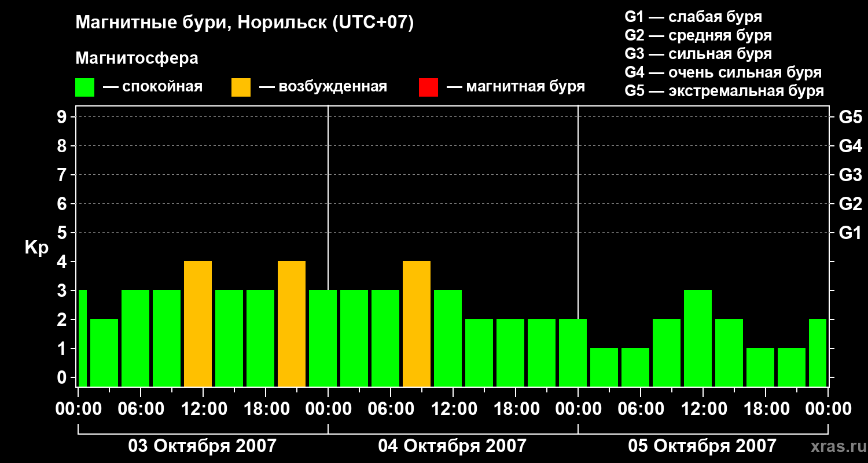Click the orange Kp 4 bar near 12:00 on 03 Октября

[198, 324]
